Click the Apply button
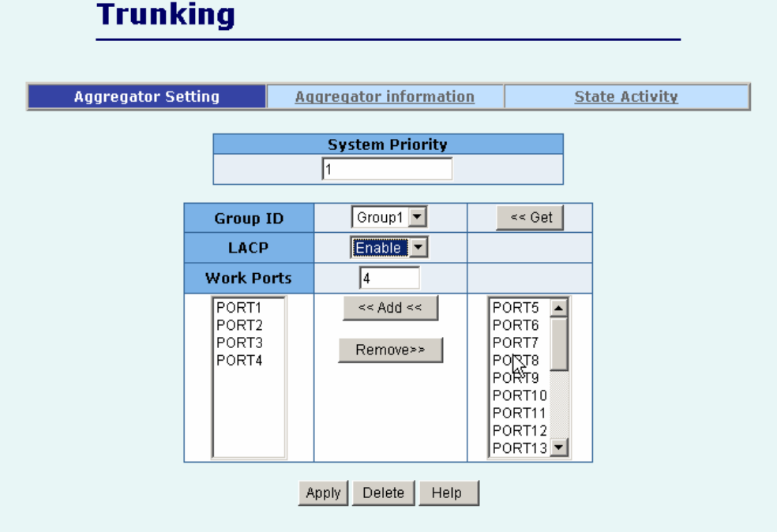 tap(323, 493)
